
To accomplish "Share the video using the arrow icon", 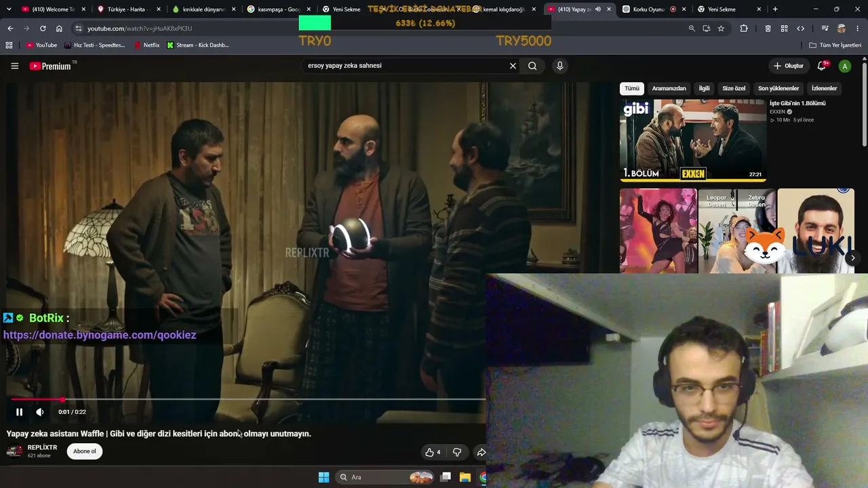I will 481,452.
